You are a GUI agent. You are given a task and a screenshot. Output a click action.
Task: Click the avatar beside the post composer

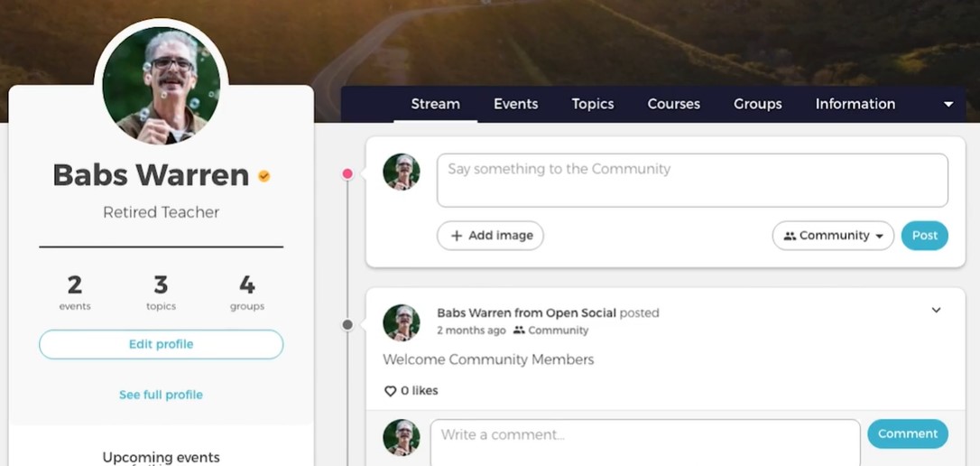coord(402,172)
